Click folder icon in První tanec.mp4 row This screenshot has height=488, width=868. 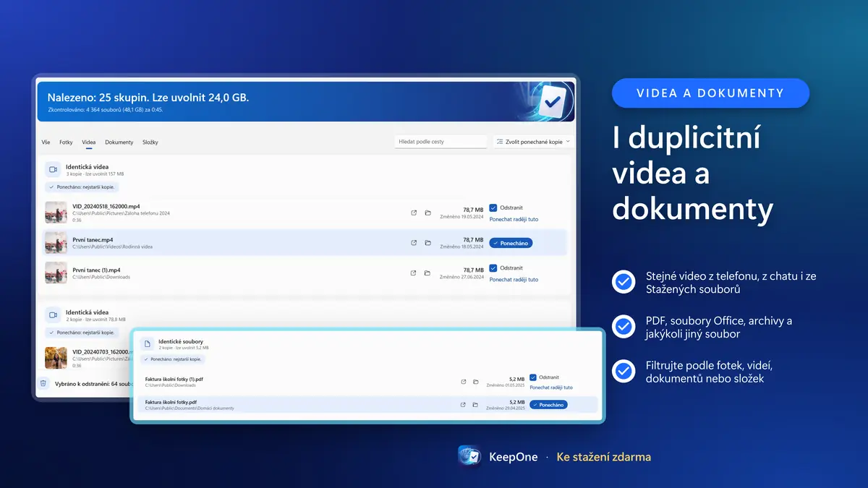(427, 243)
